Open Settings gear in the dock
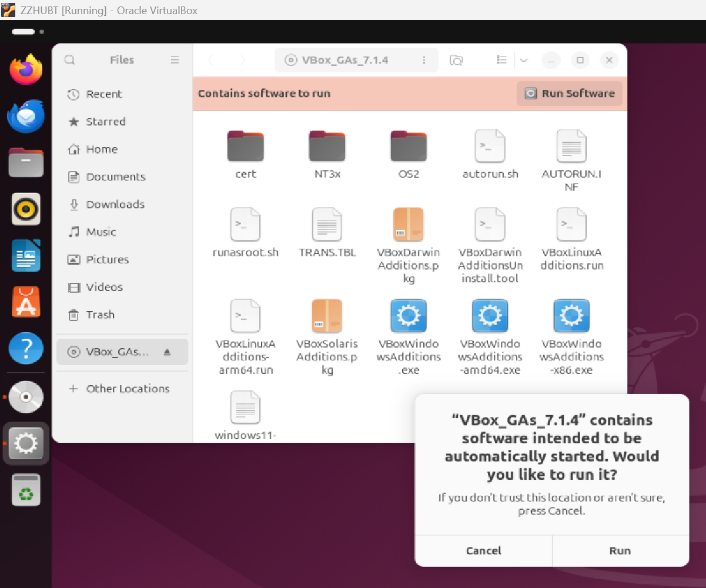 click(26, 443)
